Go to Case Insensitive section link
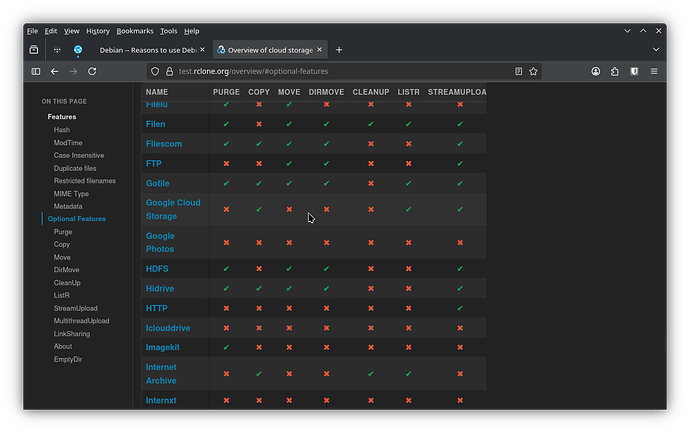The image size is (690, 432). 79,155
